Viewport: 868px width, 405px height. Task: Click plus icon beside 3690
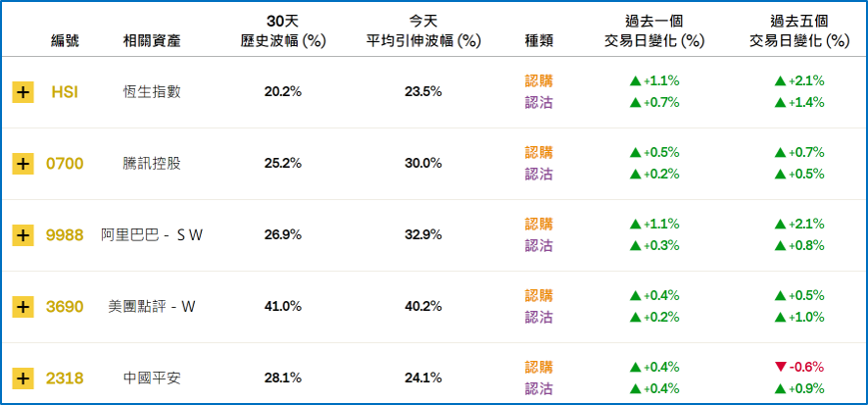tap(23, 307)
